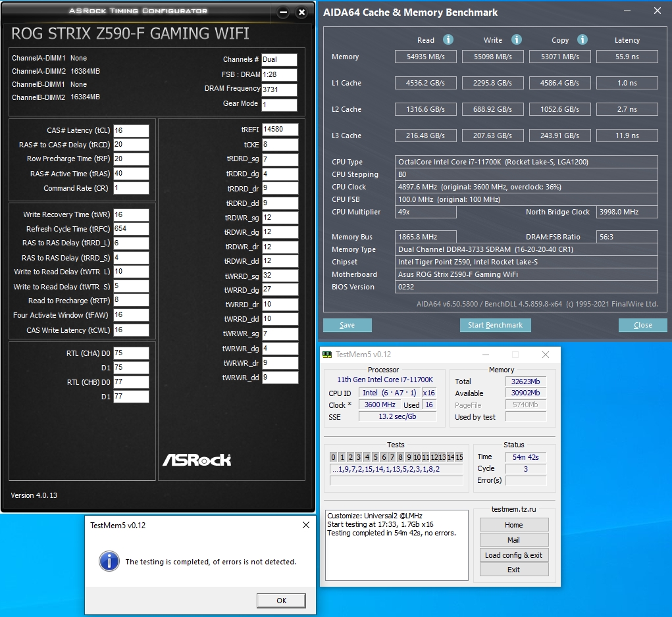672x617 pixels.
Task: Click the RTL (CHA) D0 field
Action: pyautogui.click(x=131, y=353)
